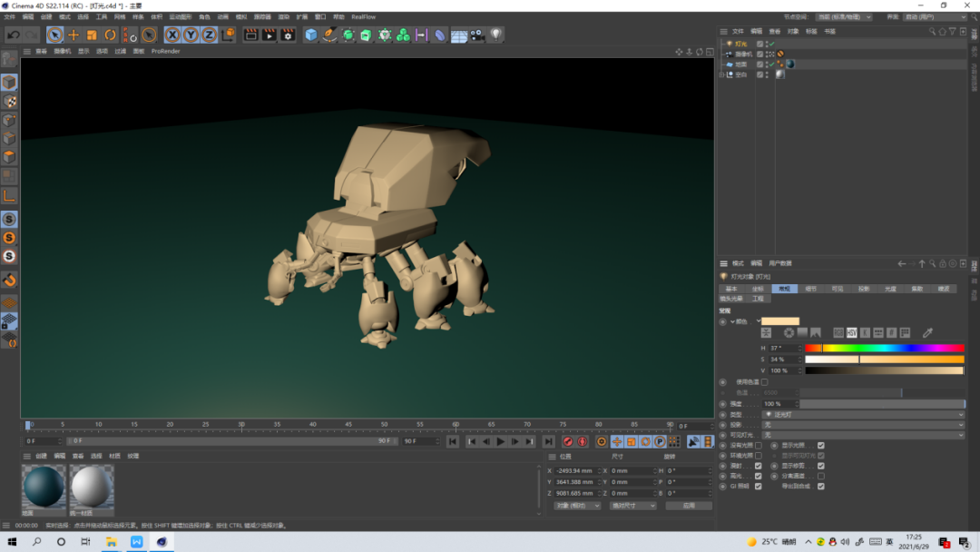Select the Rotate tool
Screen dimensions: 980x552
110,35
